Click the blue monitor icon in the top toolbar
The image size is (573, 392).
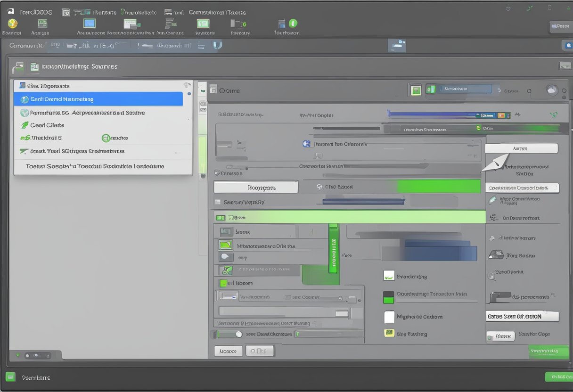89,24
